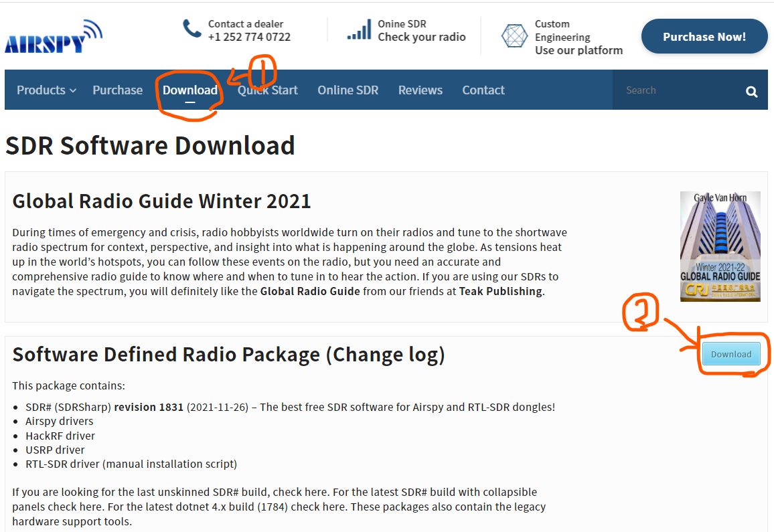Click the HackRF driver list item

(x=60, y=436)
